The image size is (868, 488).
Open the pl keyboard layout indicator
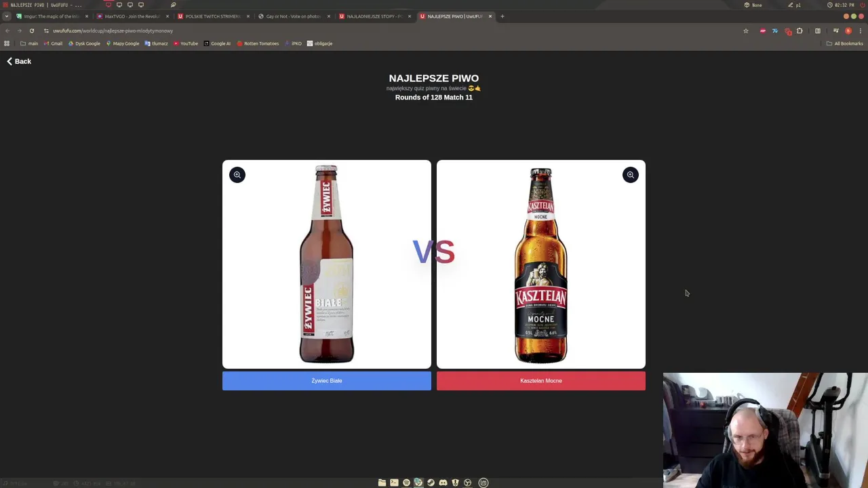(x=795, y=5)
